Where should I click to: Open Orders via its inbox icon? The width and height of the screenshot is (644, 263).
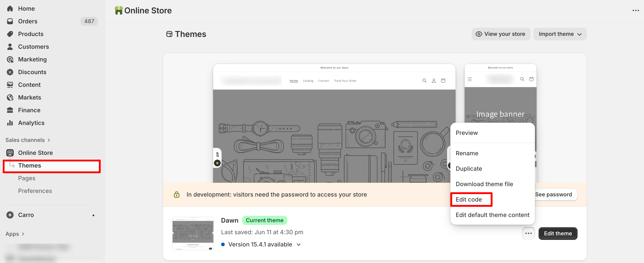pyautogui.click(x=10, y=21)
